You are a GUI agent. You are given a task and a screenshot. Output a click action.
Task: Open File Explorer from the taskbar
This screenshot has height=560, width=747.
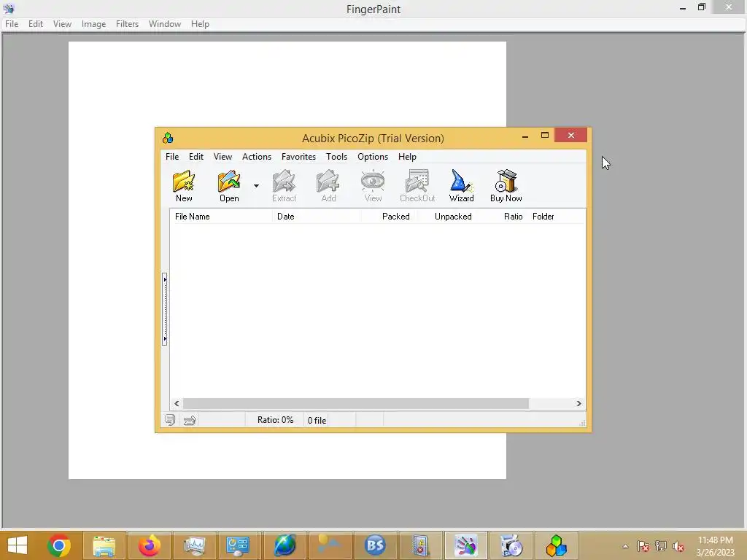[104, 545]
